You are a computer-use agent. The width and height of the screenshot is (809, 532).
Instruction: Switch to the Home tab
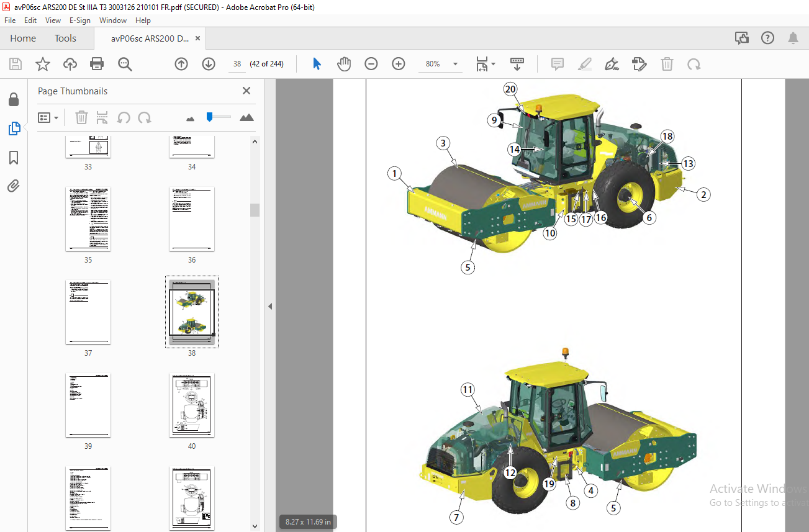(x=23, y=38)
